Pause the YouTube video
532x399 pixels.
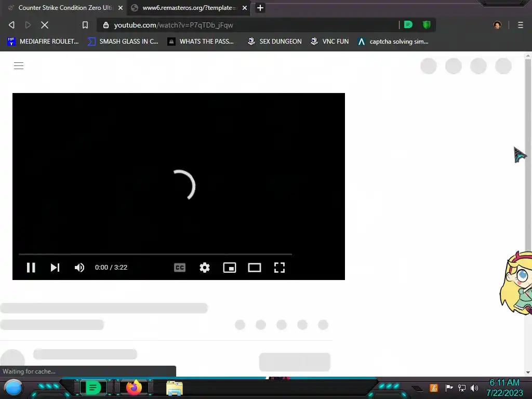(31, 268)
